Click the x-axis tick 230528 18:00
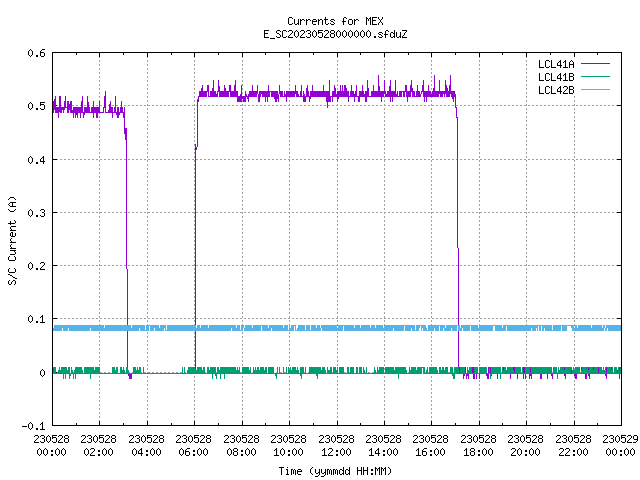The height and width of the screenshot is (480, 640). [478, 445]
